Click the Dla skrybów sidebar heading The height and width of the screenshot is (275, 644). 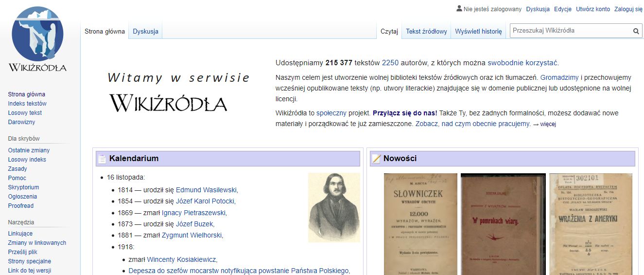pyautogui.click(x=24, y=139)
